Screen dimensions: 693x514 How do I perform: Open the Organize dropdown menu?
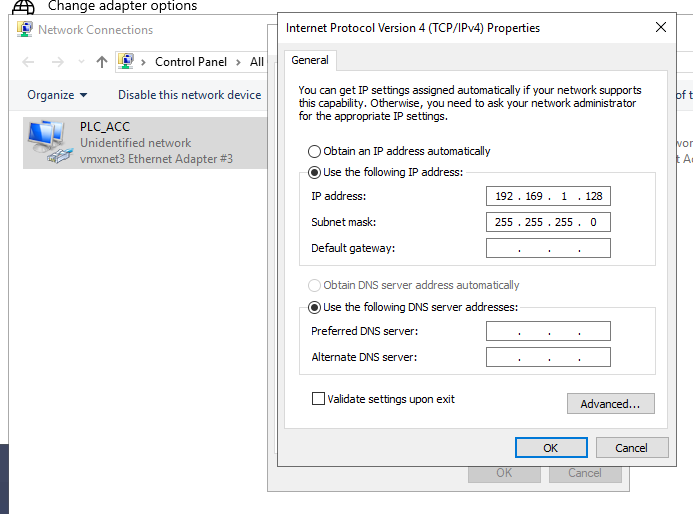[x=57, y=95]
